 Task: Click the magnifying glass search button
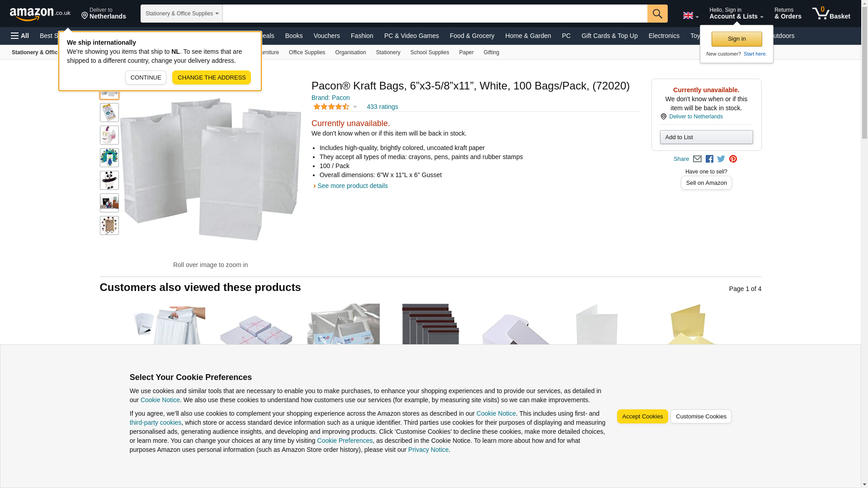click(x=657, y=14)
